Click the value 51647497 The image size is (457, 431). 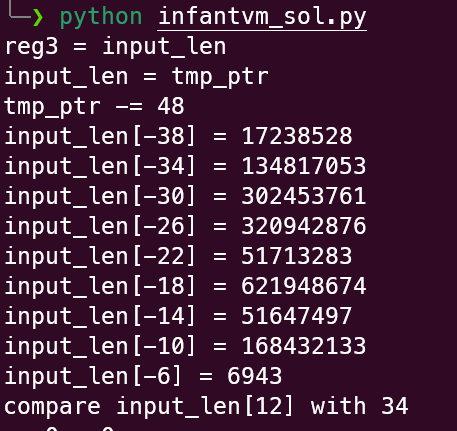pos(297,316)
